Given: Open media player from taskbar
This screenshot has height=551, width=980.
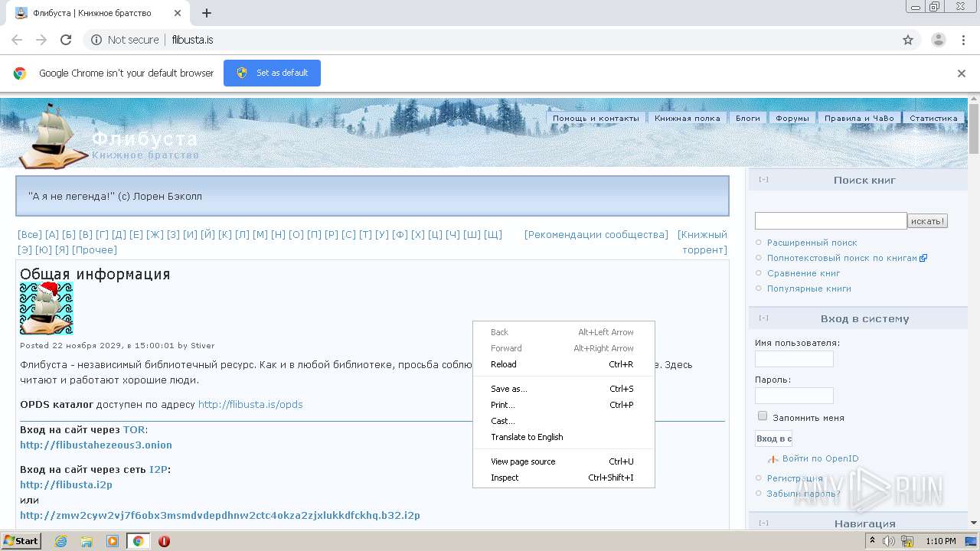Looking at the screenshot, I should pos(113,541).
